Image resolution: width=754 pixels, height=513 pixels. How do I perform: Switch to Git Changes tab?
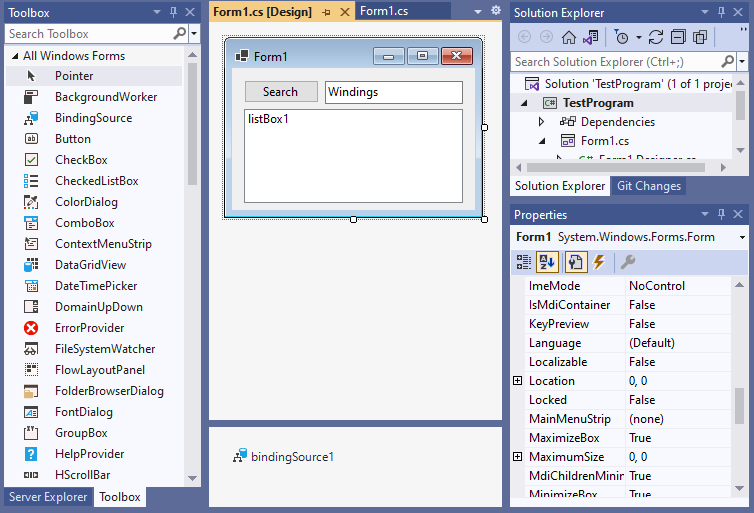649,186
